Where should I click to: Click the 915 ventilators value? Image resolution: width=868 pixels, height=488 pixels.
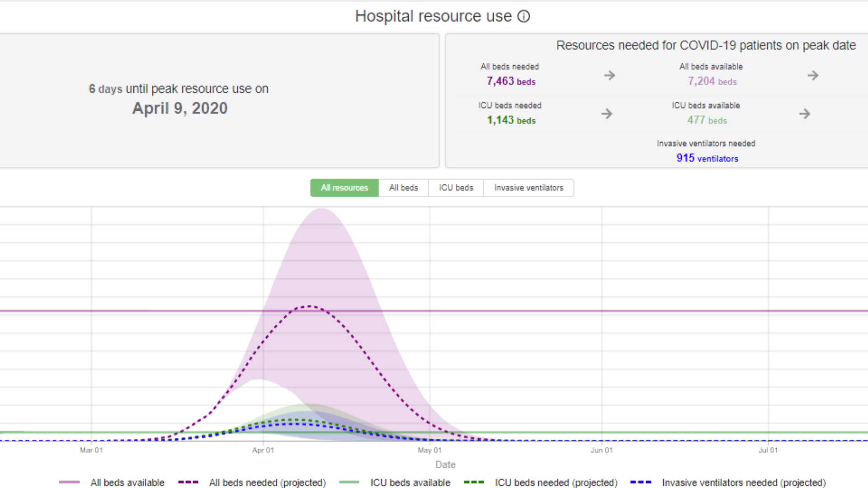coord(707,158)
